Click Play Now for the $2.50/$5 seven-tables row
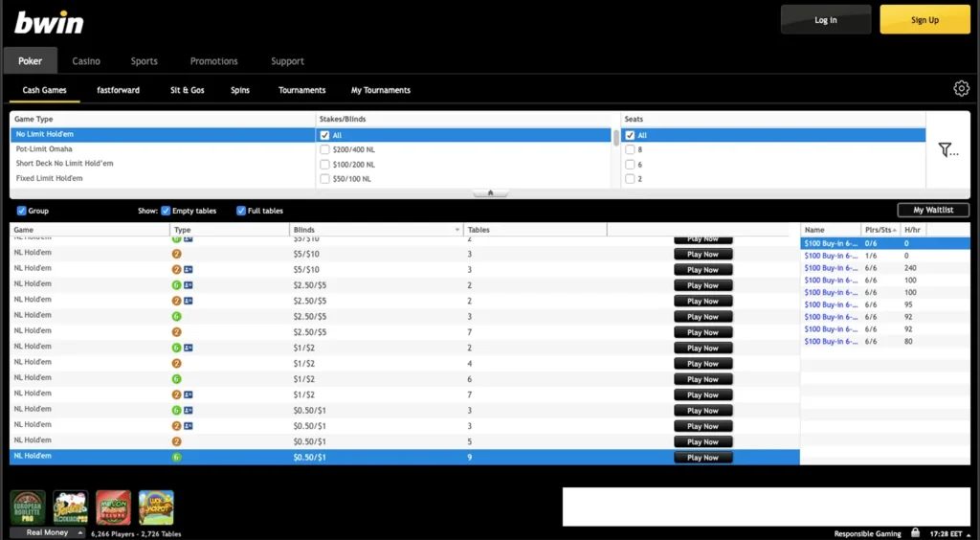Screen dimensions: 980x540 point(703,332)
